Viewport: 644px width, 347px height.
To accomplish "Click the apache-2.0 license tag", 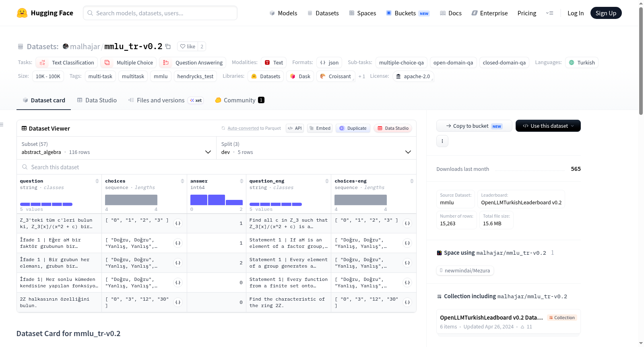I will pos(413,76).
